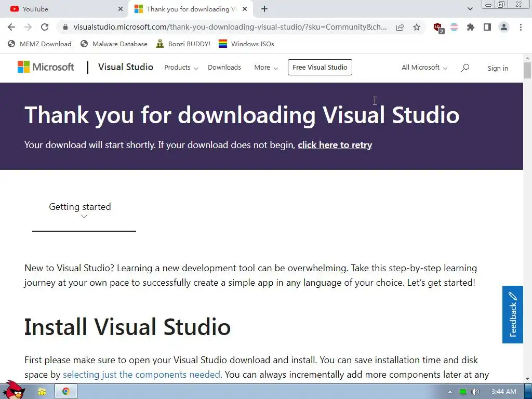
Task: Click the 'click here to retry' link
Action: [335, 145]
